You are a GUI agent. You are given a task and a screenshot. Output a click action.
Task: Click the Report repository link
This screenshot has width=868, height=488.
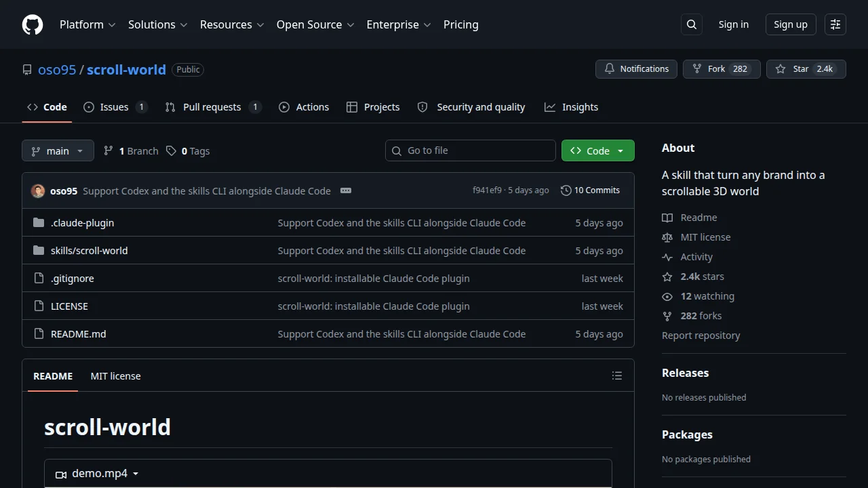701,335
